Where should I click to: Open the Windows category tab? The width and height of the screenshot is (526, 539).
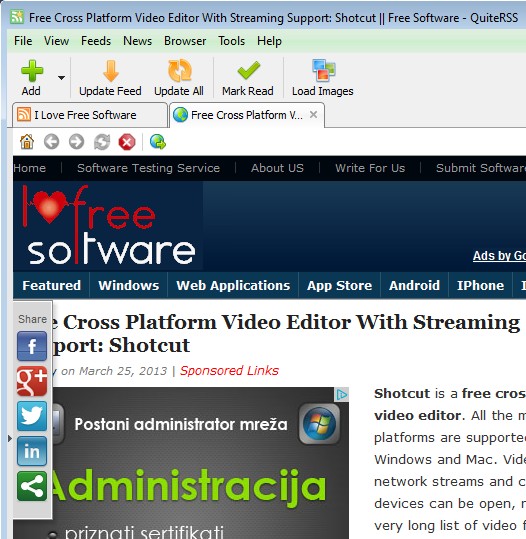[129, 285]
